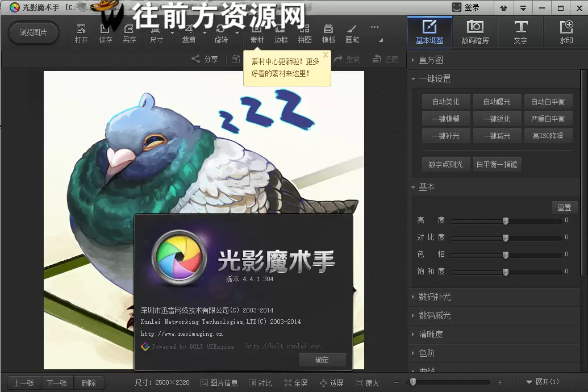Switch to the 基本调整 tab
The width and height of the screenshot is (588, 392).
[x=429, y=32]
